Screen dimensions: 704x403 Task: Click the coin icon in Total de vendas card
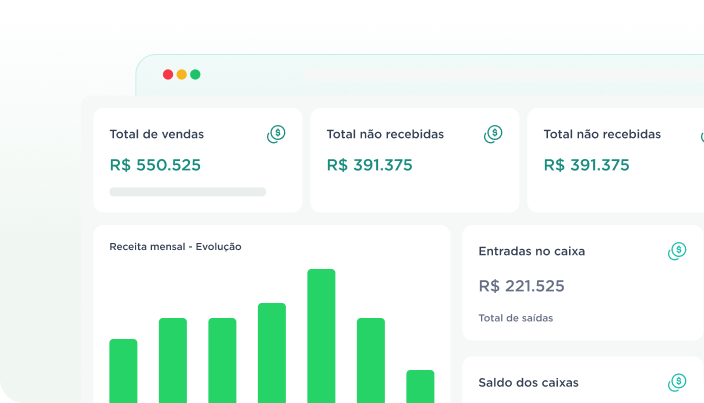click(x=277, y=134)
